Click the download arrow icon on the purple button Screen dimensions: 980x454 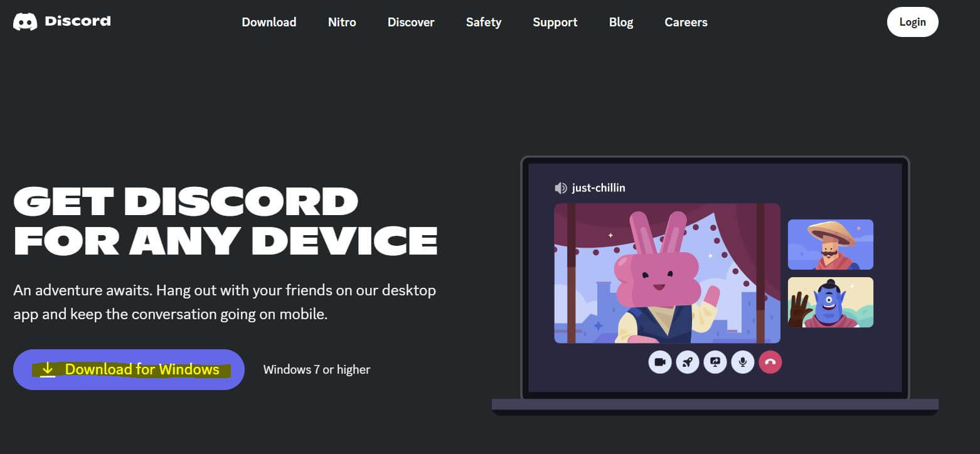click(48, 369)
